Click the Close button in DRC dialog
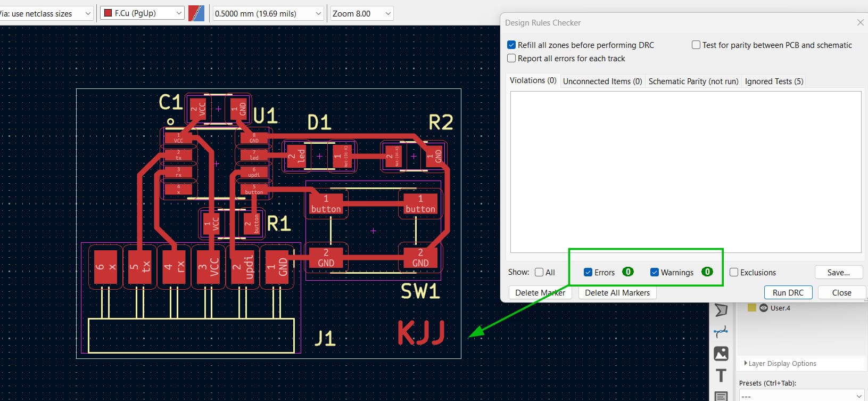The width and height of the screenshot is (868, 401). pos(841,293)
